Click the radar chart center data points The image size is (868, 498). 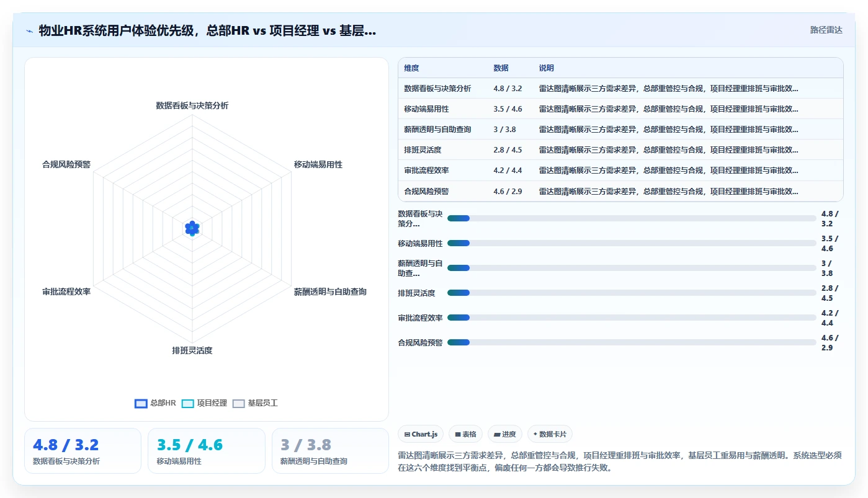click(192, 228)
